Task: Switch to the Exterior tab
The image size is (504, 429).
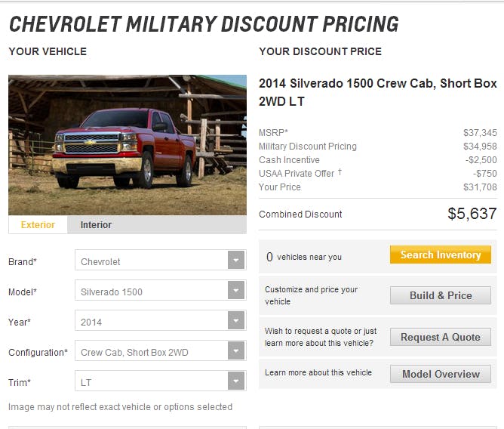Action: point(38,225)
